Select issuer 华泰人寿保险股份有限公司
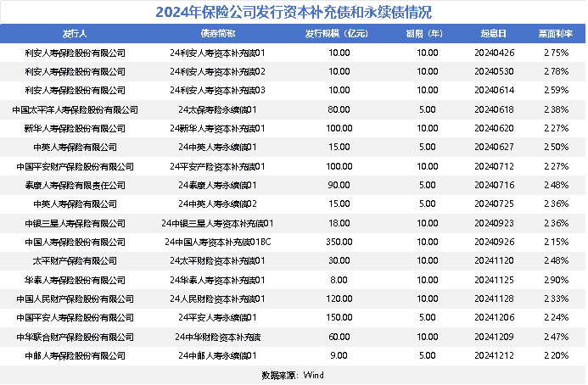588x385 pixels. coord(75,281)
